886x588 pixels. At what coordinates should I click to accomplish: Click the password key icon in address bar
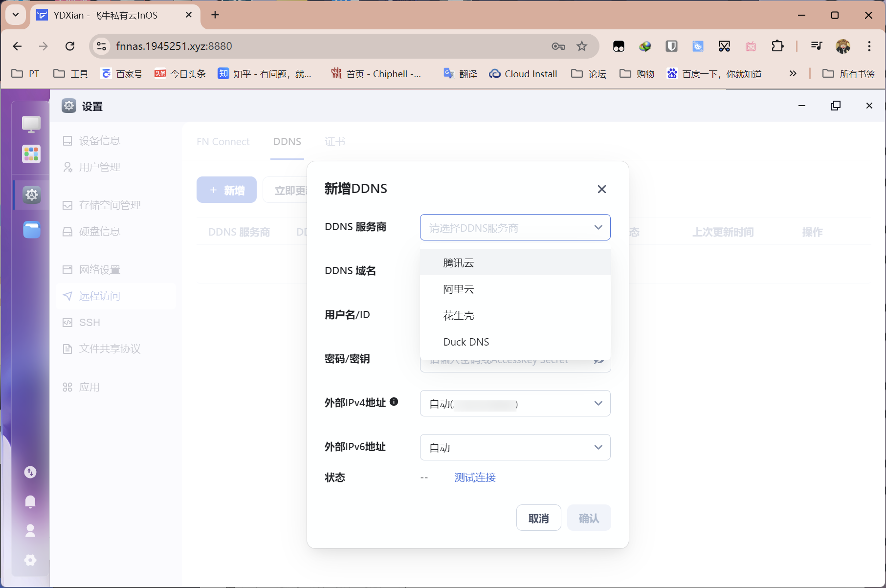[x=558, y=46]
